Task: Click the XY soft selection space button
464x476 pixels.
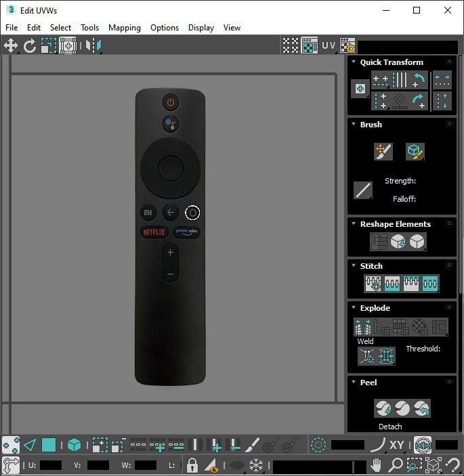Action: pos(396,445)
